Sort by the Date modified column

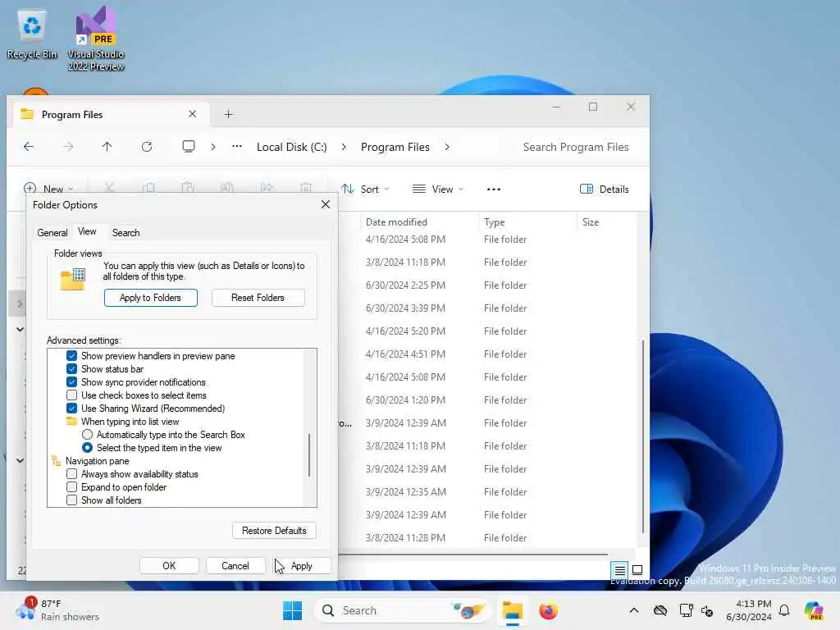pos(396,221)
